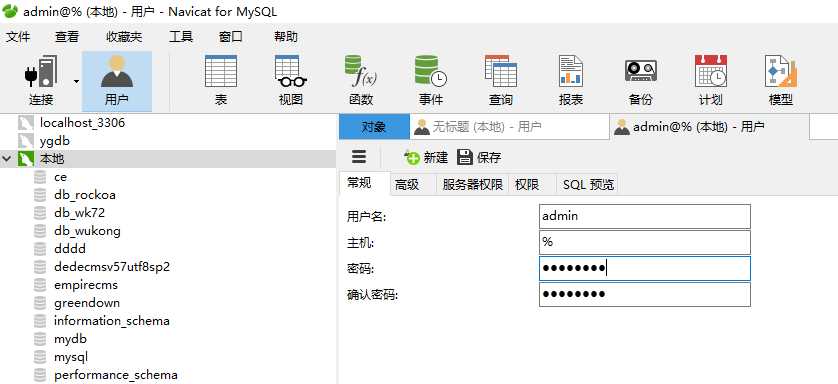Collapse the 本地 connection tree node

tap(6, 159)
